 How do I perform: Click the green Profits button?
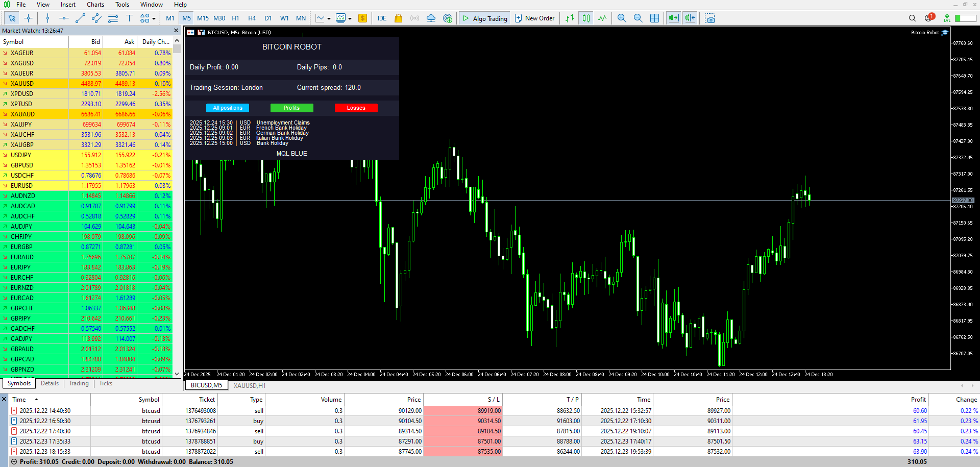pos(292,108)
